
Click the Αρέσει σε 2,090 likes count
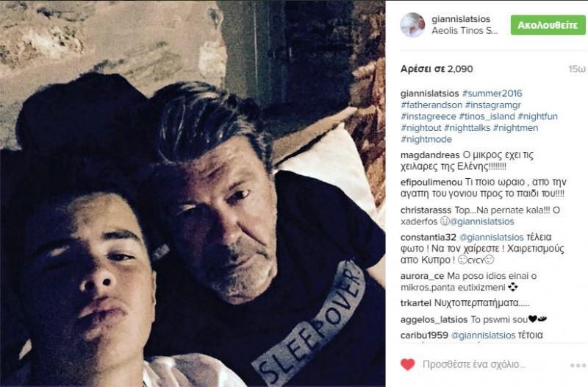click(x=437, y=69)
